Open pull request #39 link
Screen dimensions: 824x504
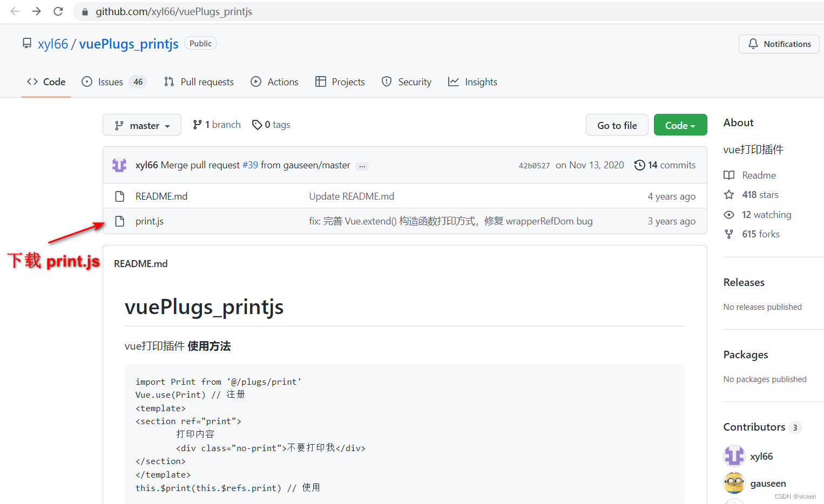coord(250,165)
